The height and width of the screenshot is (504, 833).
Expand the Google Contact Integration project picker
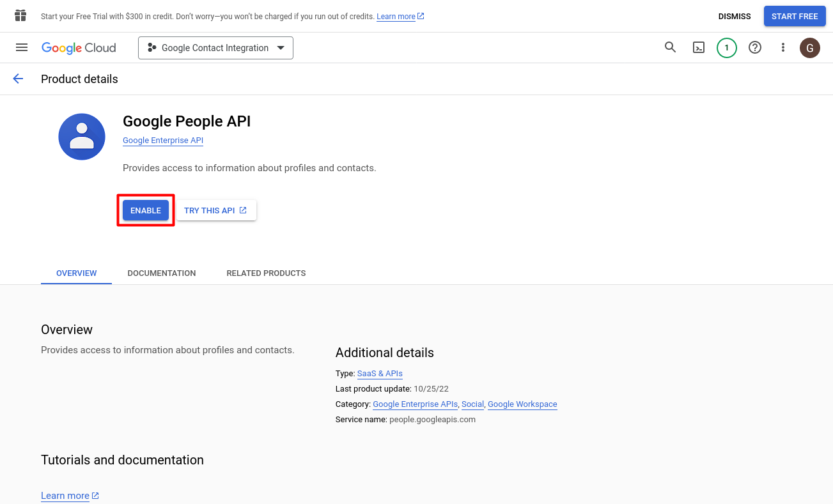tap(215, 48)
